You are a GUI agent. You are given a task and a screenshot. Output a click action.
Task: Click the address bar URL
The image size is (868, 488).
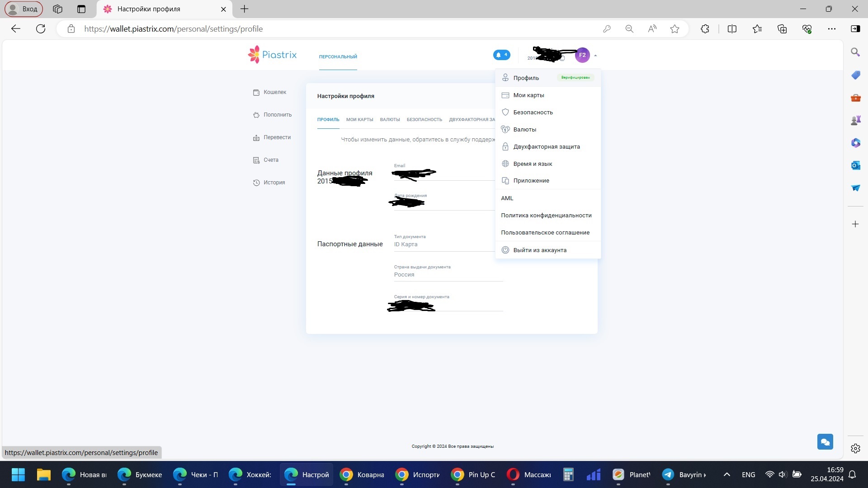[x=173, y=29]
